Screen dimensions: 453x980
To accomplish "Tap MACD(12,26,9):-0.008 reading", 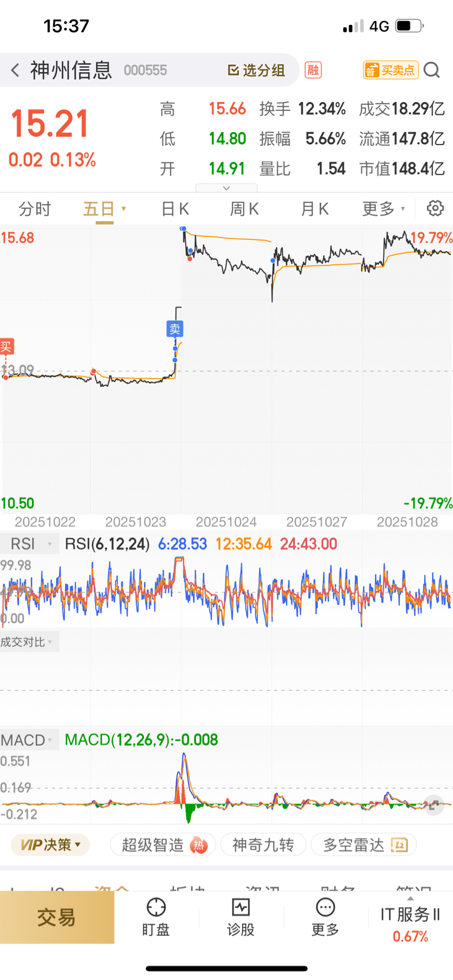I will tap(142, 740).
